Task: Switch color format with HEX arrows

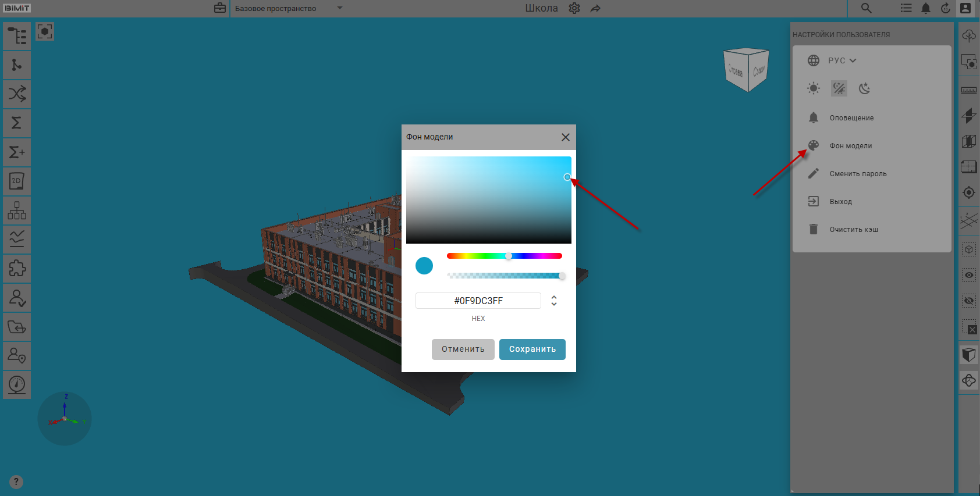Action: point(554,301)
